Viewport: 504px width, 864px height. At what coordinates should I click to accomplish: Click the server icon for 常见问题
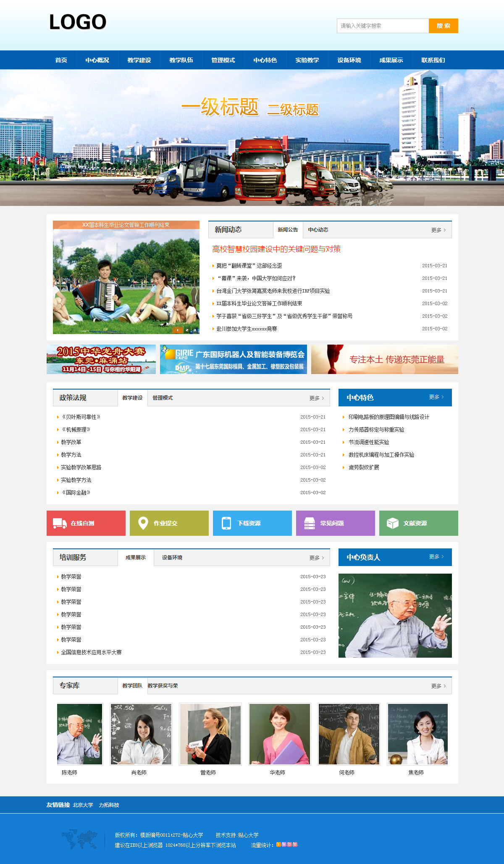[x=310, y=523]
